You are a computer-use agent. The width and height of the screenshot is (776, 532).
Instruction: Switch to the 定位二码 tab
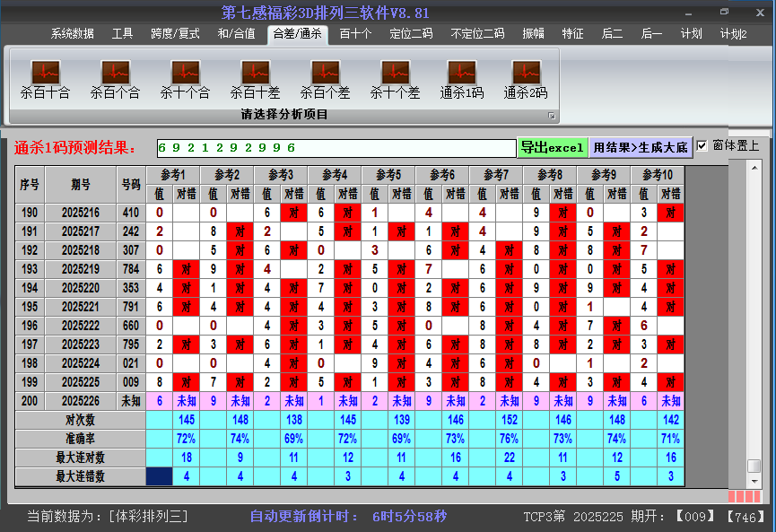pyautogui.click(x=411, y=34)
